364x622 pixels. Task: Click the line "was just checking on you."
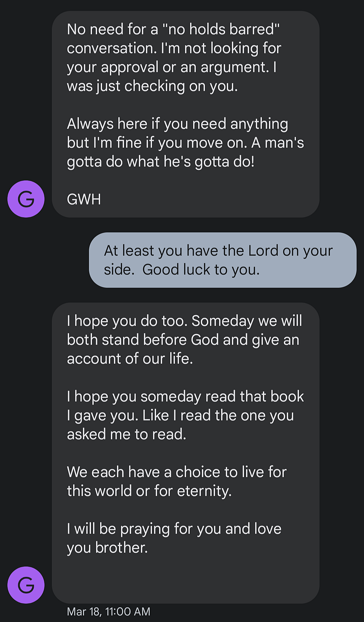152,86
